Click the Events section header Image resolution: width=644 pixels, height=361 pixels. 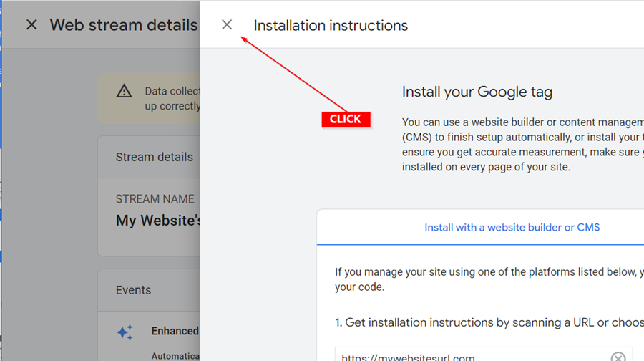[134, 290]
